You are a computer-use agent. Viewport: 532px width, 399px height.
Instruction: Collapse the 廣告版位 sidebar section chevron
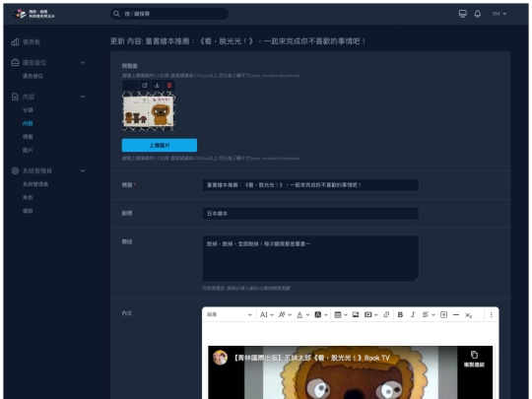tap(83, 62)
